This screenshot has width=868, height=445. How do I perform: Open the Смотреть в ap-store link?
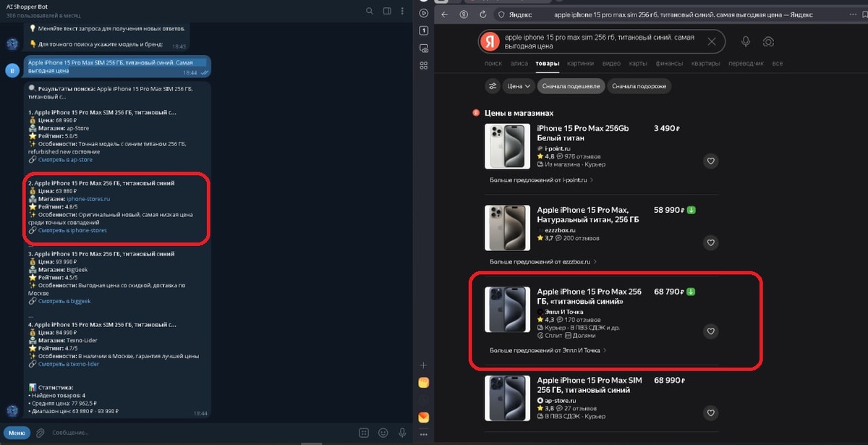pos(65,159)
